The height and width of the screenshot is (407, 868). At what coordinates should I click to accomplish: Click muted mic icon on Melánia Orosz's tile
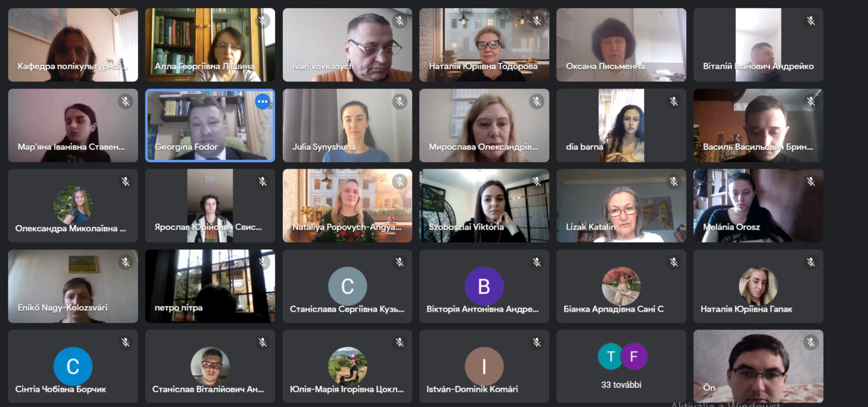point(811,182)
